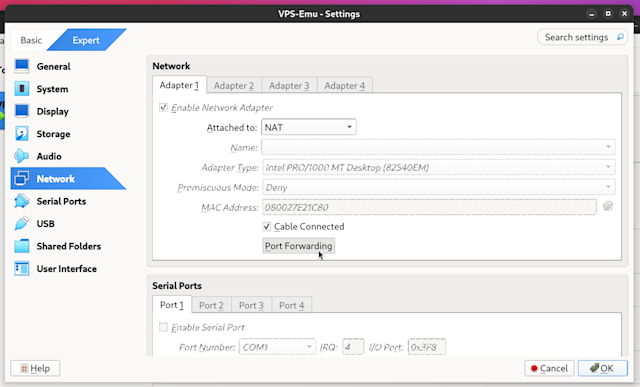Regenerate MAC address using refresh icon
Image resolution: width=640 pixels, height=387 pixels.
pyautogui.click(x=608, y=206)
